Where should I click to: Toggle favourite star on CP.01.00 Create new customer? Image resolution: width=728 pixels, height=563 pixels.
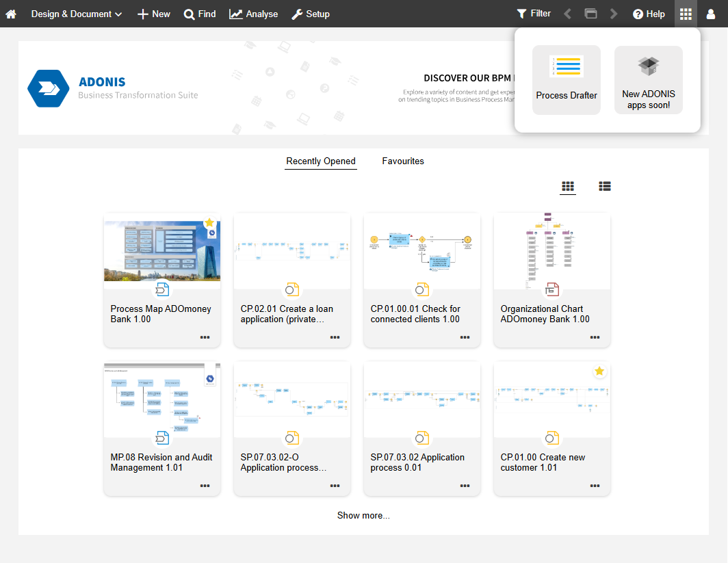tap(599, 371)
